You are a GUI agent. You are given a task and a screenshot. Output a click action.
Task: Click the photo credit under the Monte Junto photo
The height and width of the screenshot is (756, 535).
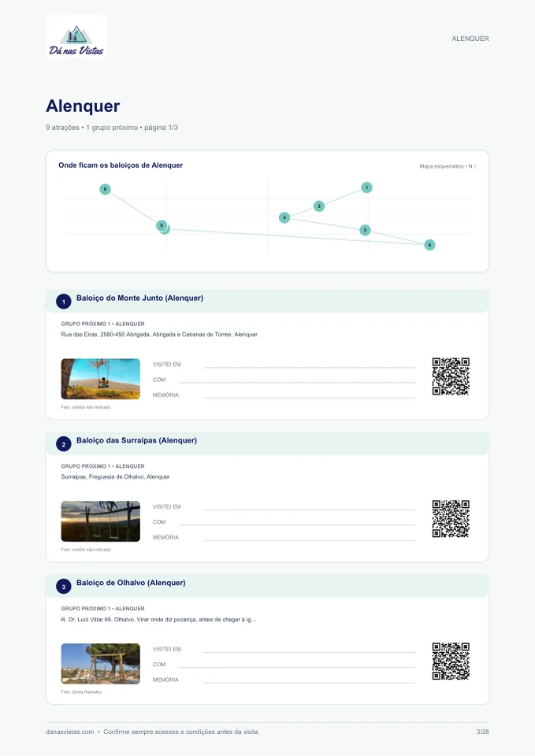pyautogui.click(x=86, y=407)
